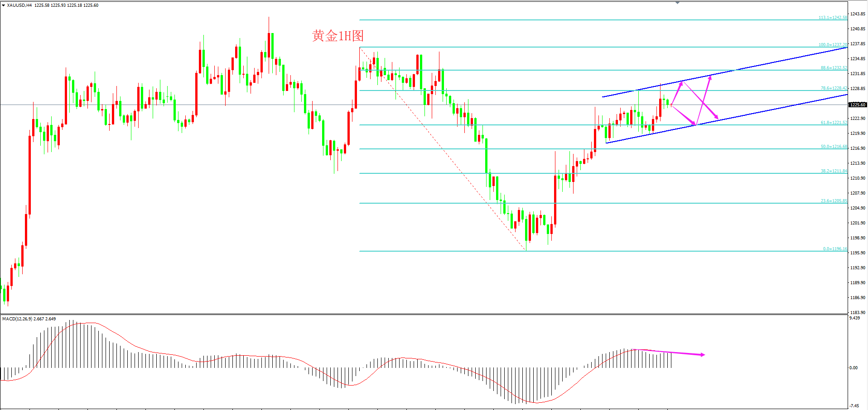This screenshot has height=410, width=868.
Task: Click MACD scale zero level 0.00
Action: pyautogui.click(x=854, y=368)
